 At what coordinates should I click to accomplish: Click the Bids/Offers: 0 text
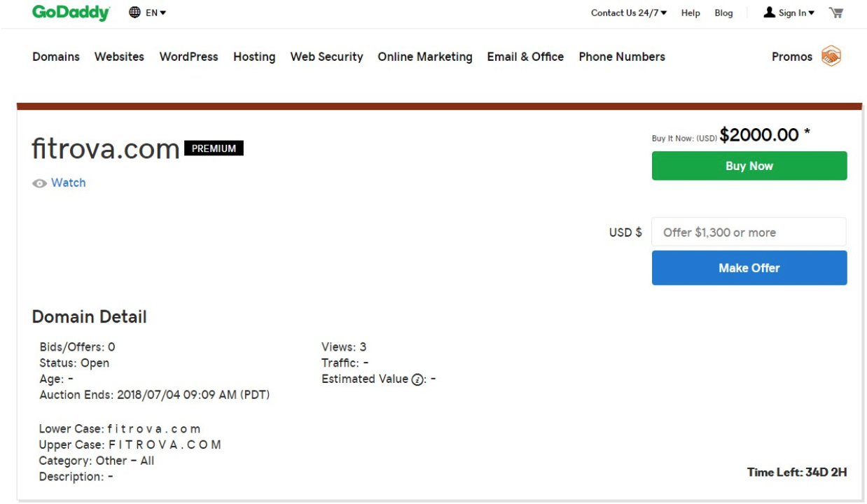point(77,347)
